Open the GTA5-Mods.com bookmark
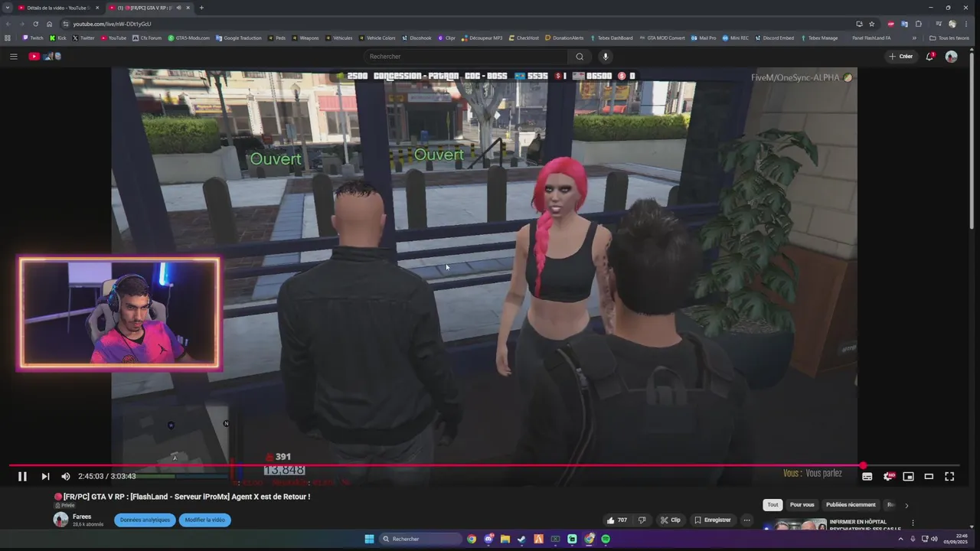This screenshot has width=980, height=551. (x=188, y=37)
